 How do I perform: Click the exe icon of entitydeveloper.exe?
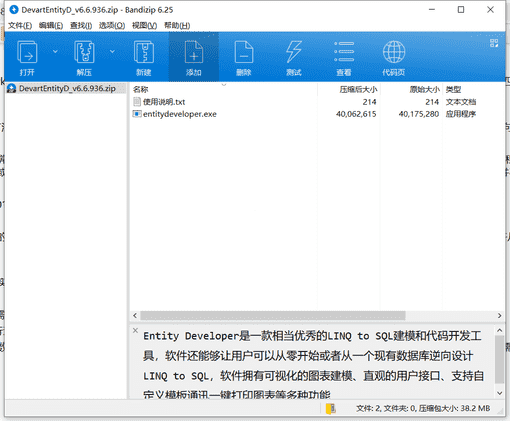point(137,114)
